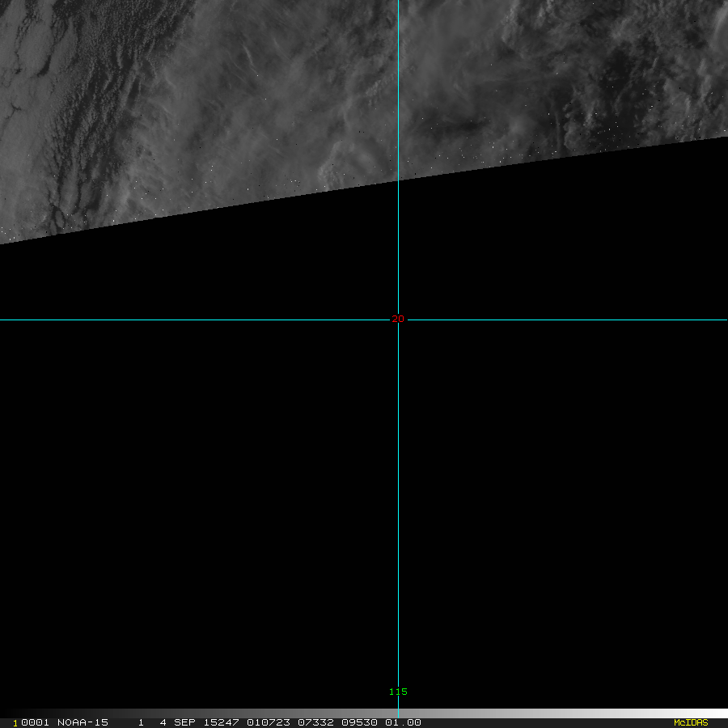The image size is (728, 728).
Task: Click the 01.00 resolution value
Action: point(403,722)
